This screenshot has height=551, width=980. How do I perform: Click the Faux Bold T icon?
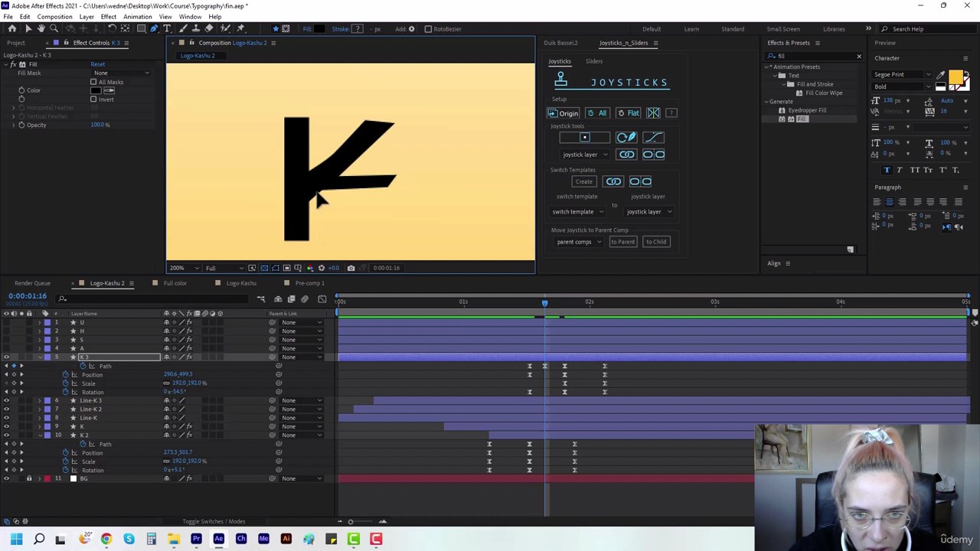tap(887, 170)
